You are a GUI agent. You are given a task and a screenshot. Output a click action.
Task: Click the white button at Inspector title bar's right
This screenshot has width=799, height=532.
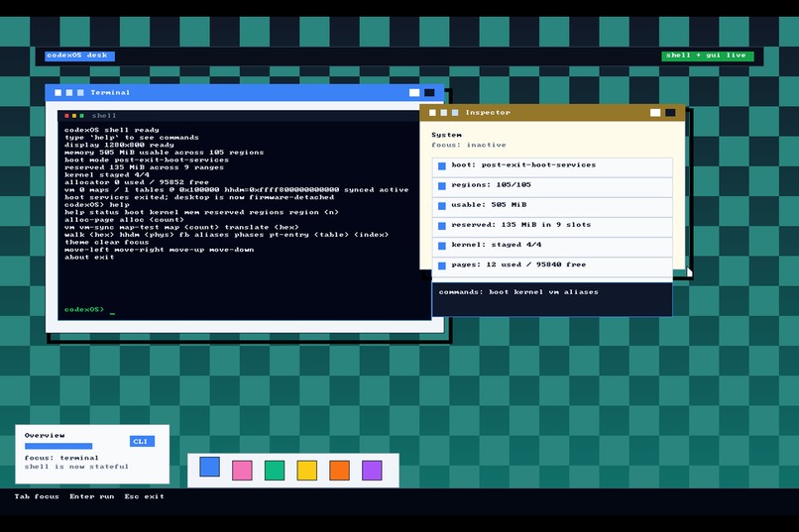tap(655, 113)
